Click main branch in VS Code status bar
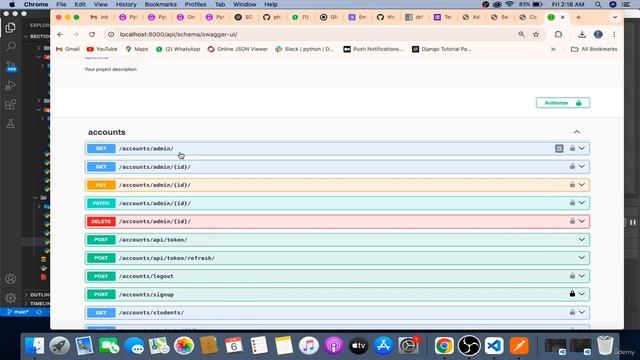The image size is (640, 360). point(18,312)
